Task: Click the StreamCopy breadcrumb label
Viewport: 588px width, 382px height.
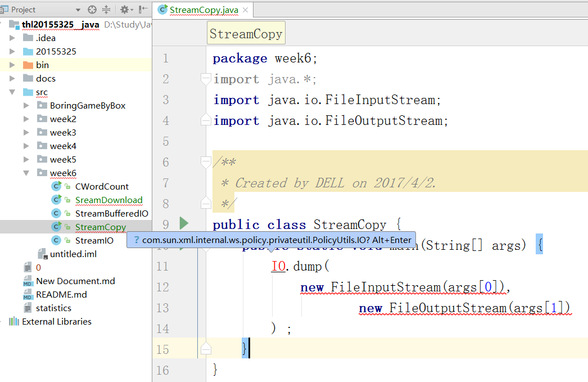Action: (x=246, y=34)
